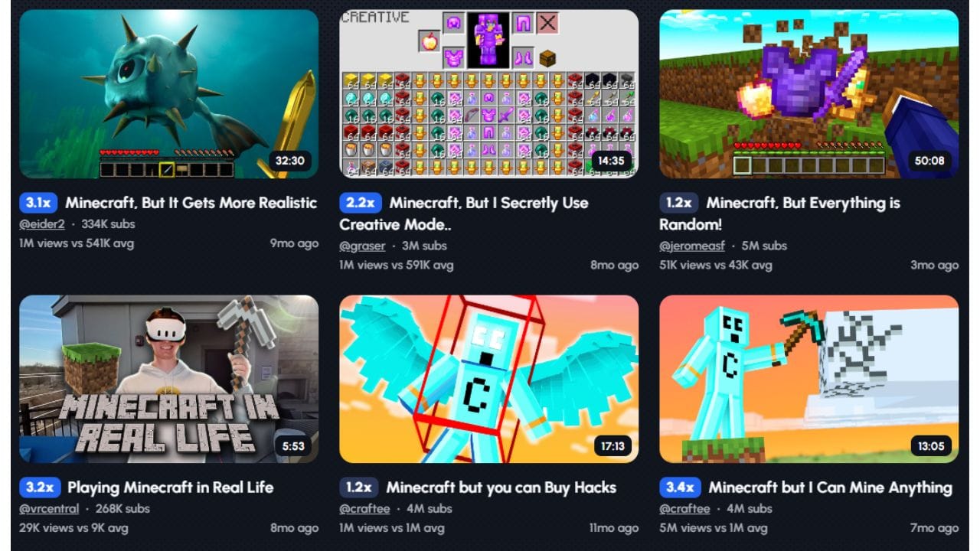The width and height of the screenshot is (980, 551).
Task: Click the 3.4x outlier score badge
Action: 680,487
